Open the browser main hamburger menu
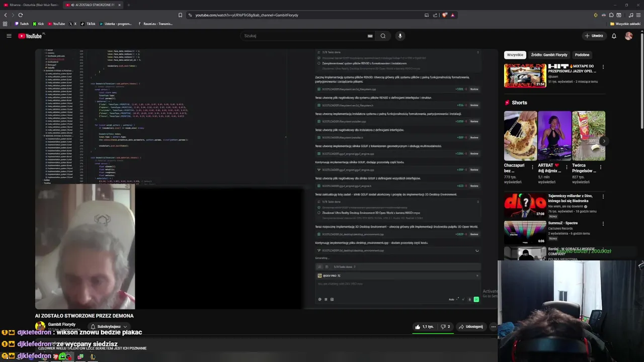The height and width of the screenshot is (362, 644). tap(638, 15)
